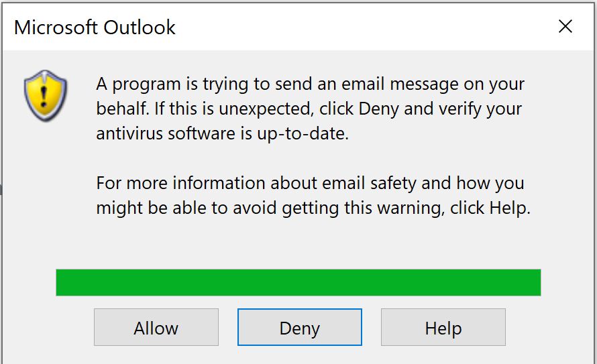Close the Microsoft Outlook warning dialog
Image resolution: width=597 pixels, height=364 pixels.
[565, 27]
